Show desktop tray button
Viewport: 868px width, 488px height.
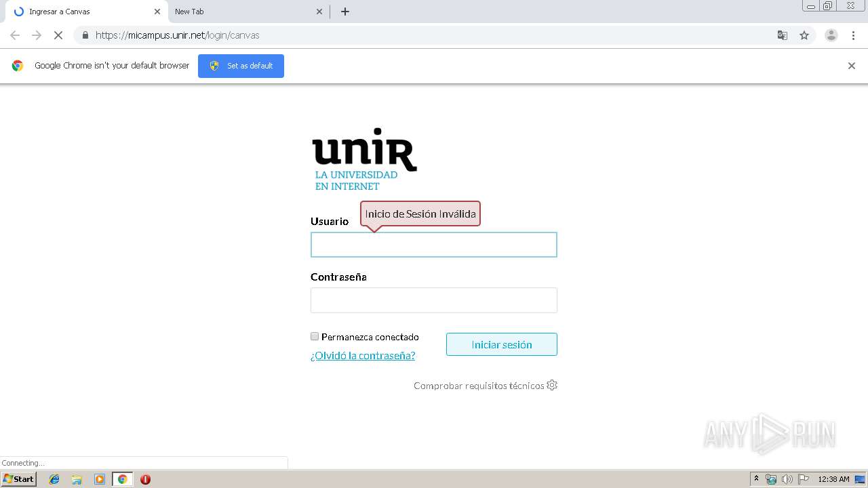point(861,479)
